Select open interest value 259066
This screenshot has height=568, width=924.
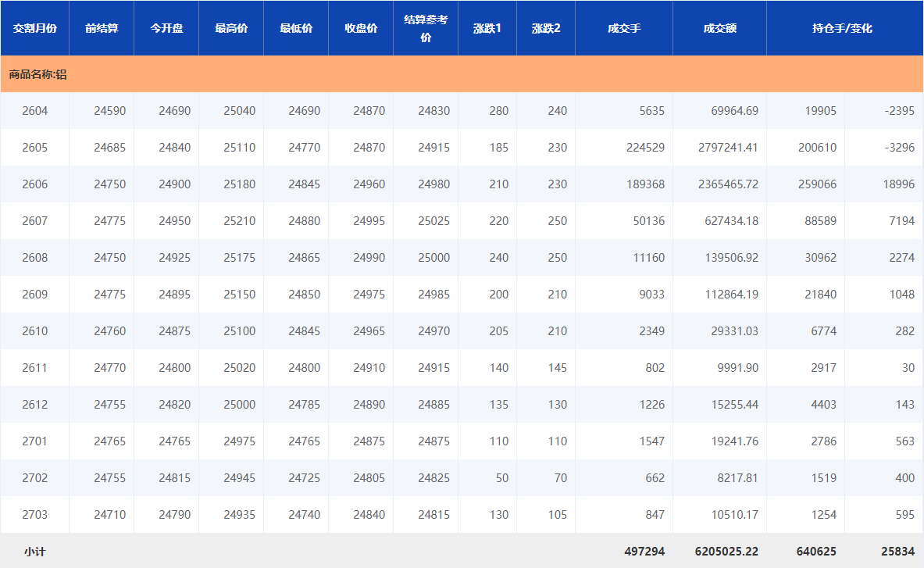[817, 184]
